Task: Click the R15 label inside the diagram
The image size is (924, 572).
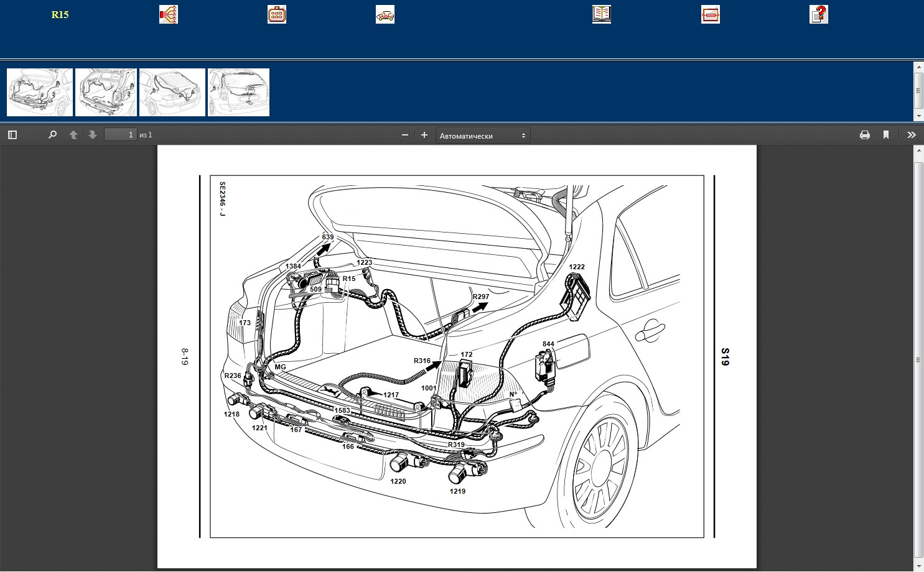Action: pyautogui.click(x=349, y=279)
